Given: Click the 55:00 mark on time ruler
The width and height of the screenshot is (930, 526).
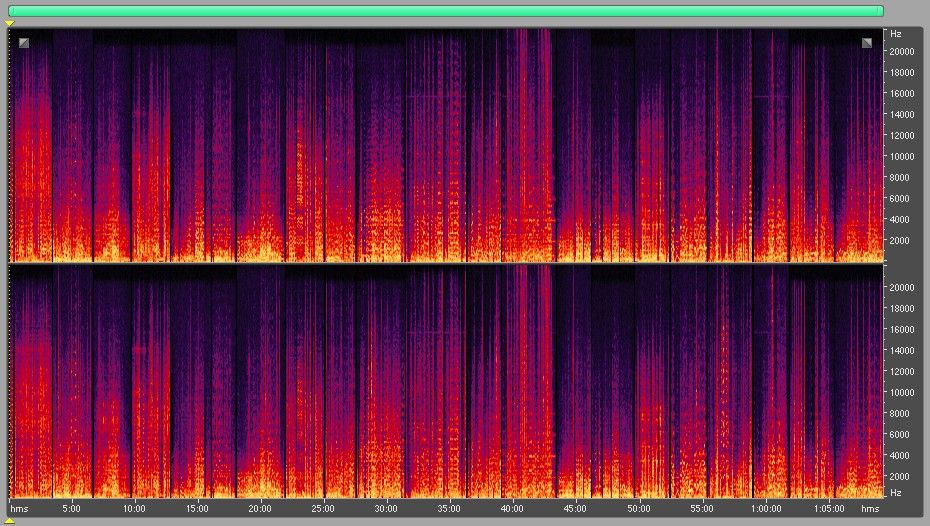Looking at the screenshot, I should pos(702,509).
